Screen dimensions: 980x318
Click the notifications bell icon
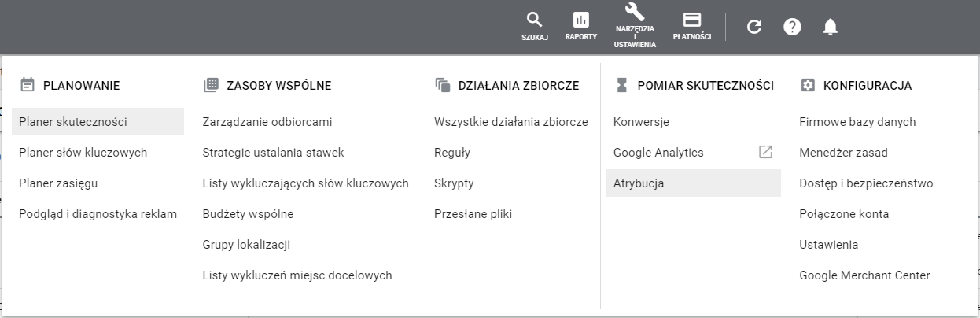pos(830,27)
